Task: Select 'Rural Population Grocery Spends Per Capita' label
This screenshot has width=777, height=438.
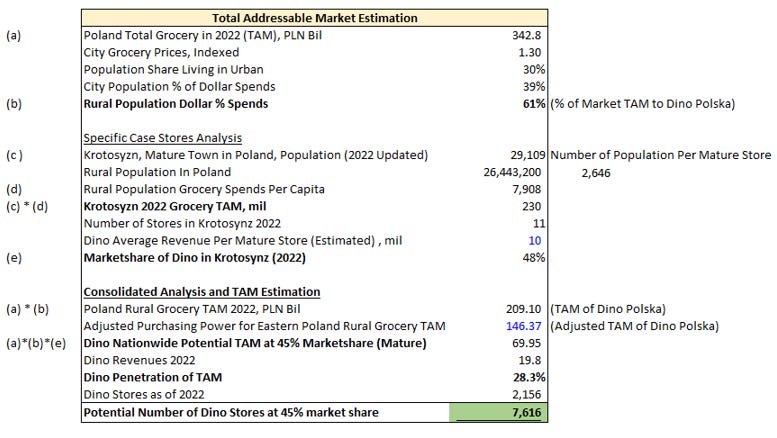Action: click(x=204, y=189)
